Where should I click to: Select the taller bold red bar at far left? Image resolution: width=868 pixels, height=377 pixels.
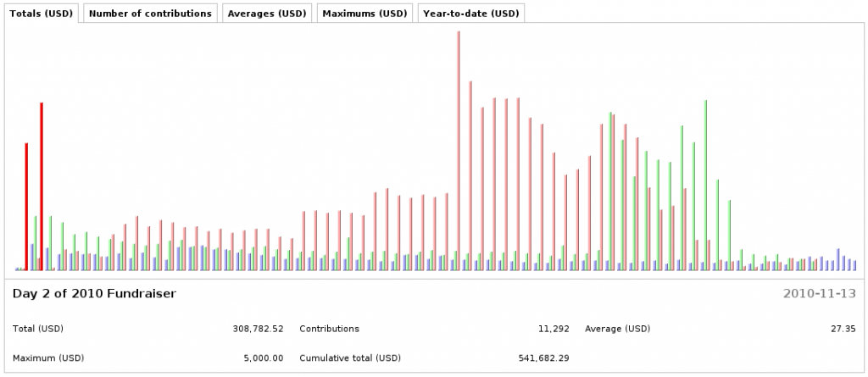coord(42,186)
